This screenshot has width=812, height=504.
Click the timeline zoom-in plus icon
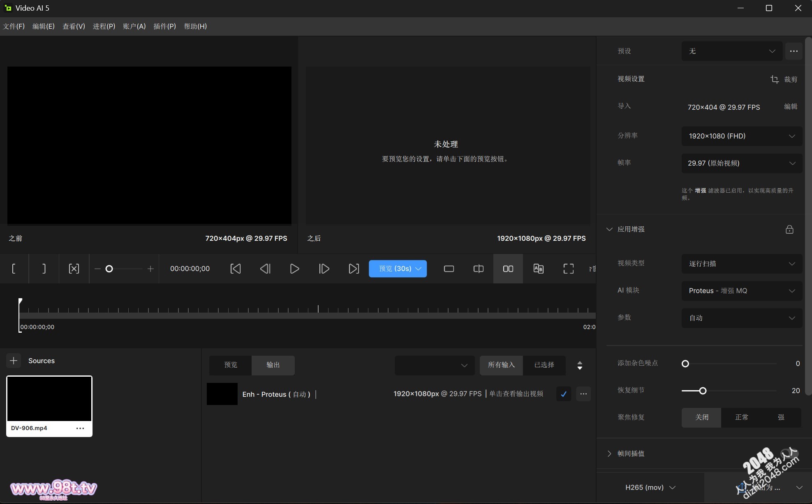click(150, 269)
